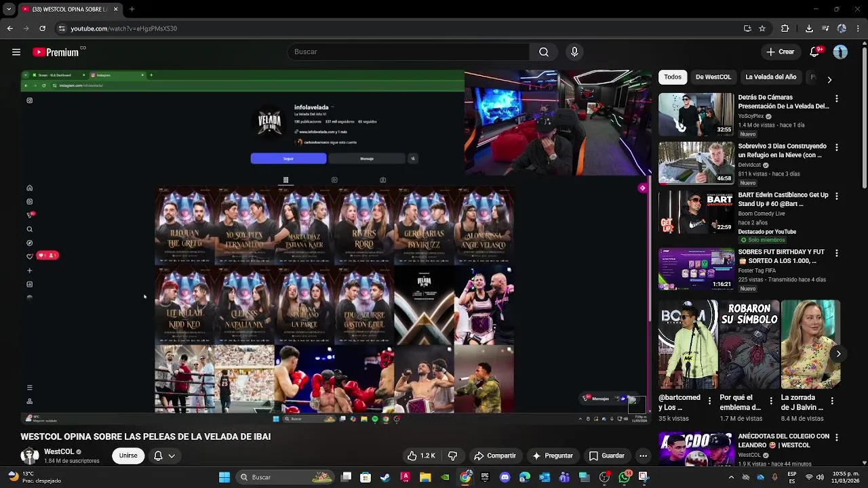Show next filter chips with the arrow
The height and width of the screenshot is (488, 868).
click(x=829, y=79)
